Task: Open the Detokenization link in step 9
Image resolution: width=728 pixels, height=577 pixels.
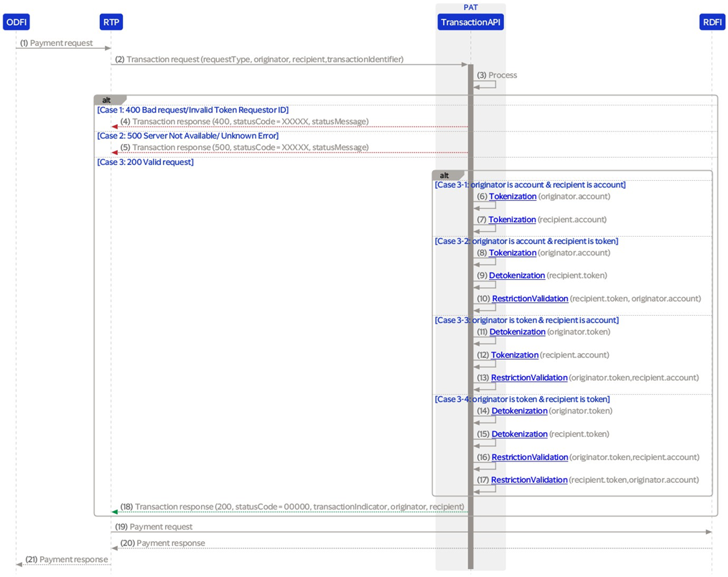Action: tap(517, 276)
